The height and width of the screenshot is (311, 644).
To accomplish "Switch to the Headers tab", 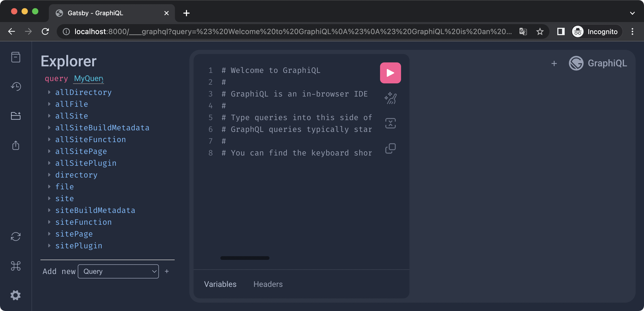I will point(268,284).
